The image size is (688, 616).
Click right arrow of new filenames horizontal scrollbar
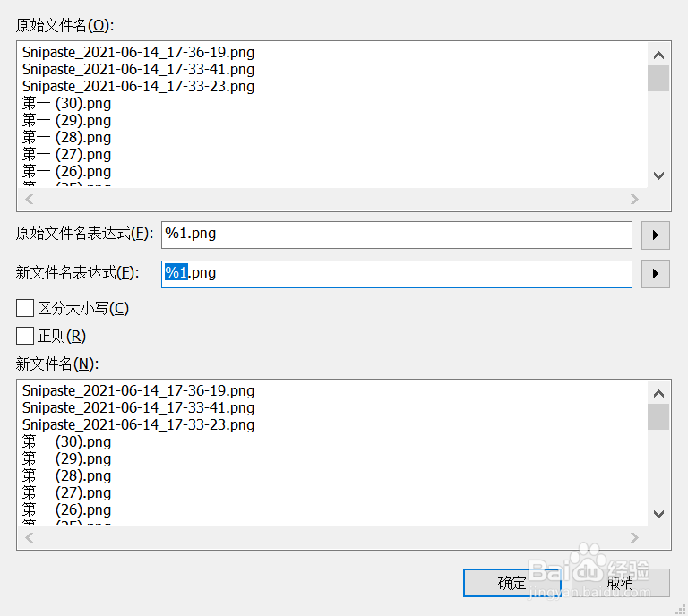[x=634, y=537]
